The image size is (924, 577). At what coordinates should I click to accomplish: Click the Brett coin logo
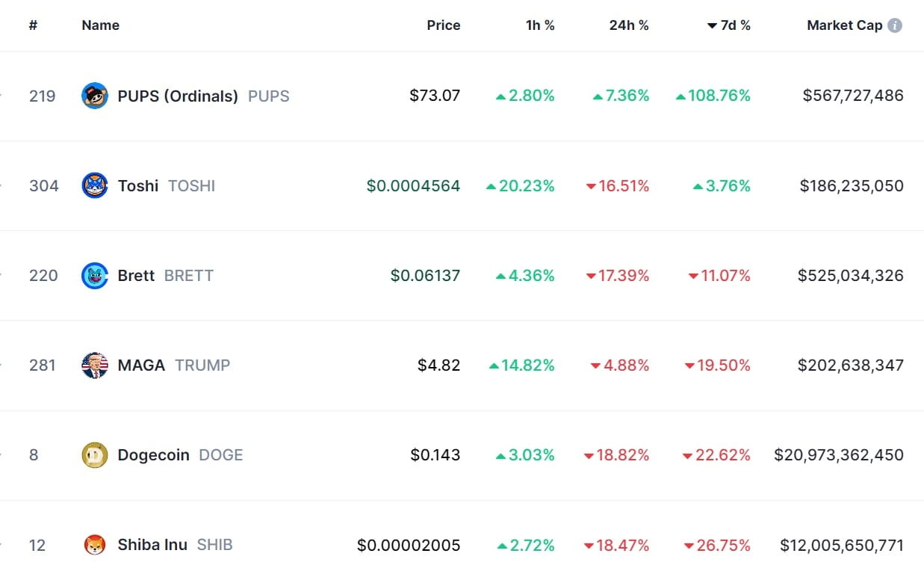(x=95, y=275)
